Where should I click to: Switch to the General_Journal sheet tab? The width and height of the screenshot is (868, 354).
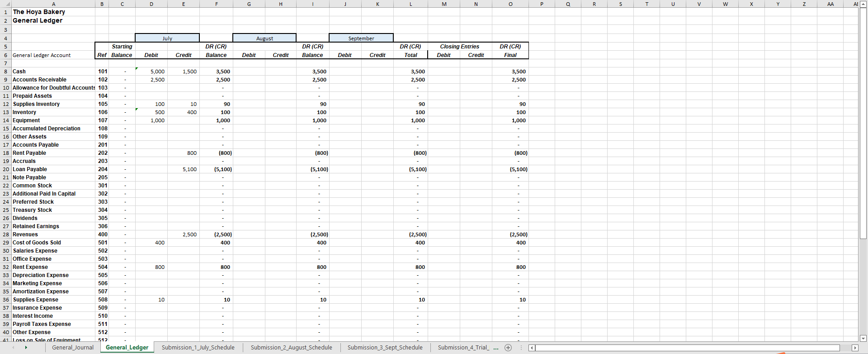(73, 348)
